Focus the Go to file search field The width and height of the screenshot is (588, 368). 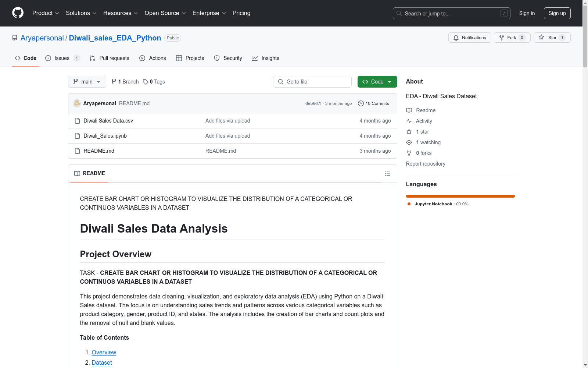(312, 82)
